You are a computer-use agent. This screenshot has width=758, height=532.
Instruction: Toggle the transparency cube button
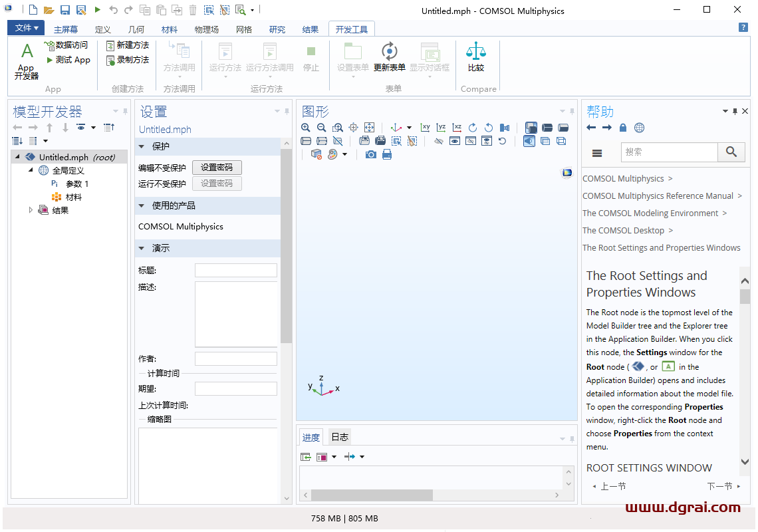coord(545,141)
